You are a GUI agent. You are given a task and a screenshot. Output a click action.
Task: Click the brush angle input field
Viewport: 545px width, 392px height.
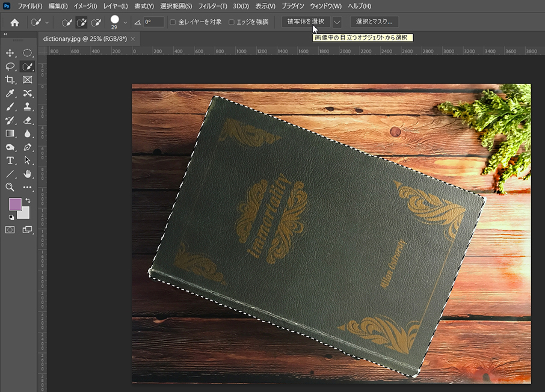tap(153, 22)
